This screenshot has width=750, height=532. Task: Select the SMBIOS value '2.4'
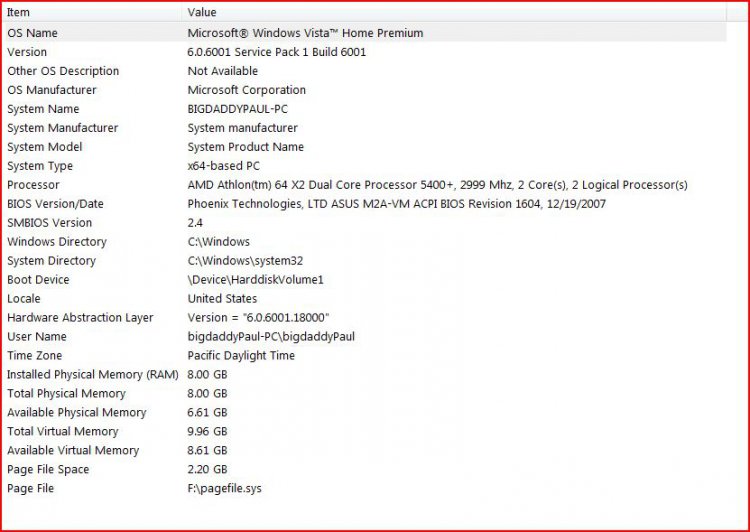point(195,223)
